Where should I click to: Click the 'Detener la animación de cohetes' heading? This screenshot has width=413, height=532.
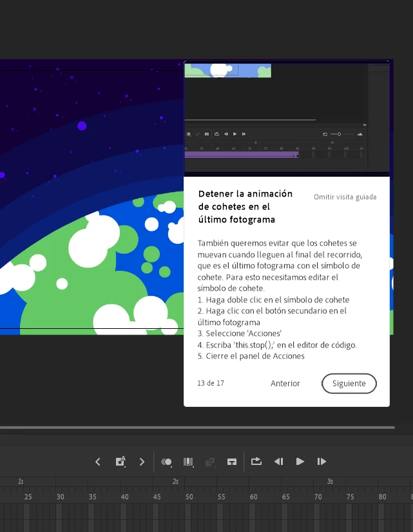point(245,206)
